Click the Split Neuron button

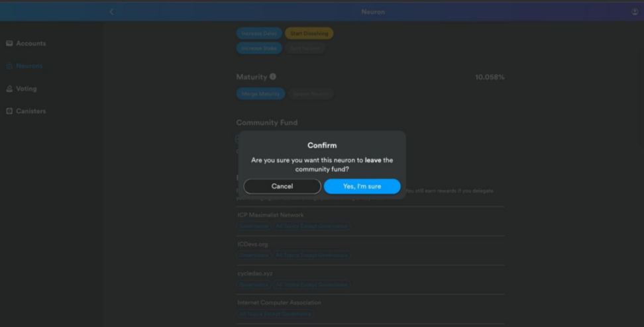click(305, 48)
